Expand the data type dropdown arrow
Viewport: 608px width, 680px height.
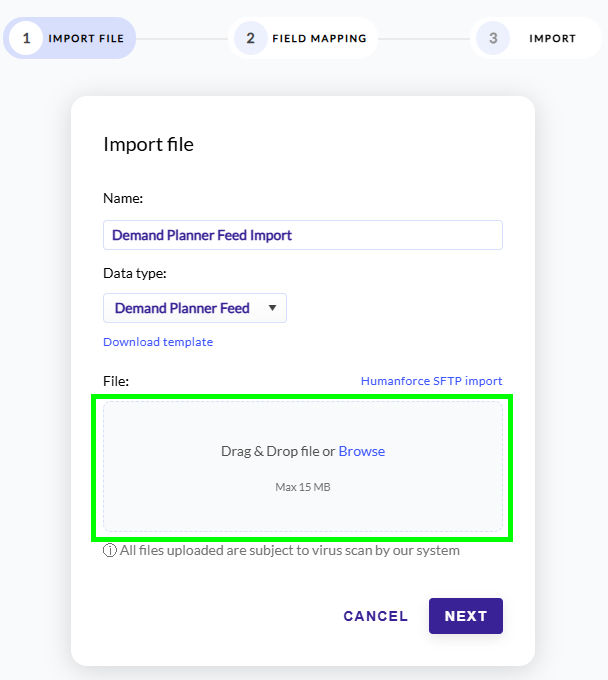tap(272, 308)
